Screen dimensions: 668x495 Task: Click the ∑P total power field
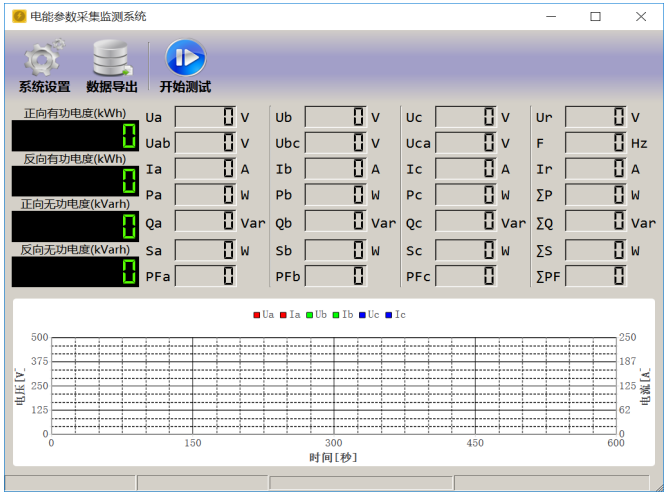pos(596,195)
